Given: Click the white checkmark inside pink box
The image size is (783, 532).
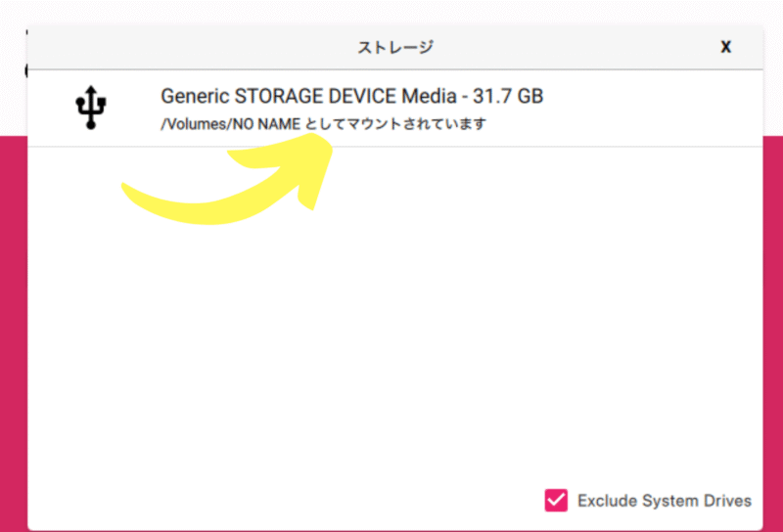Looking at the screenshot, I should 556,500.
